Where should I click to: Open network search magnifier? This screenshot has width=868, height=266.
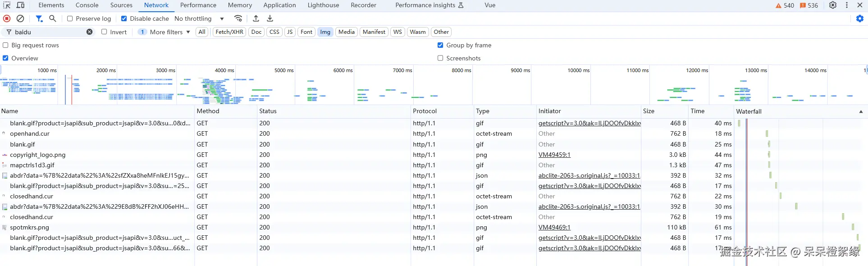(53, 18)
